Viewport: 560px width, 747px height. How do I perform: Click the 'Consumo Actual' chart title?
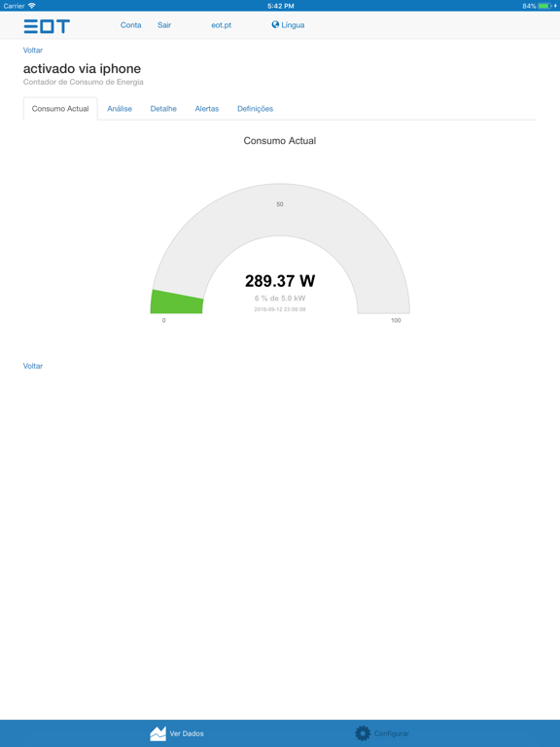[280, 140]
